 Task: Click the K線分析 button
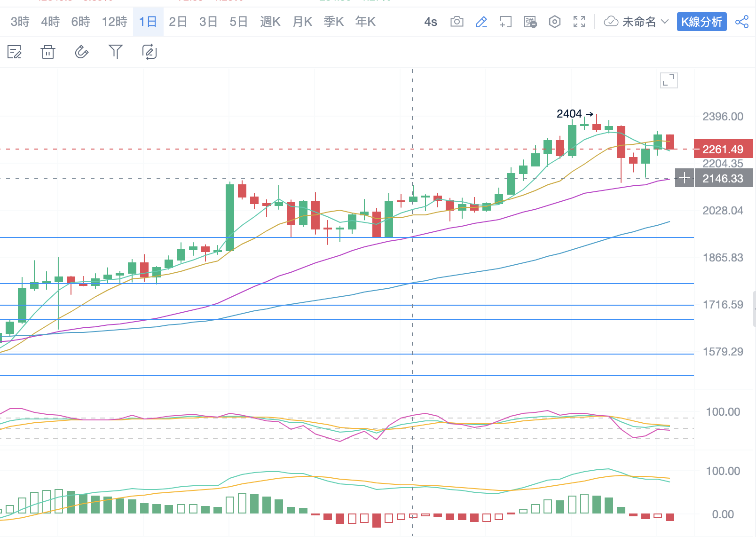[701, 22]
